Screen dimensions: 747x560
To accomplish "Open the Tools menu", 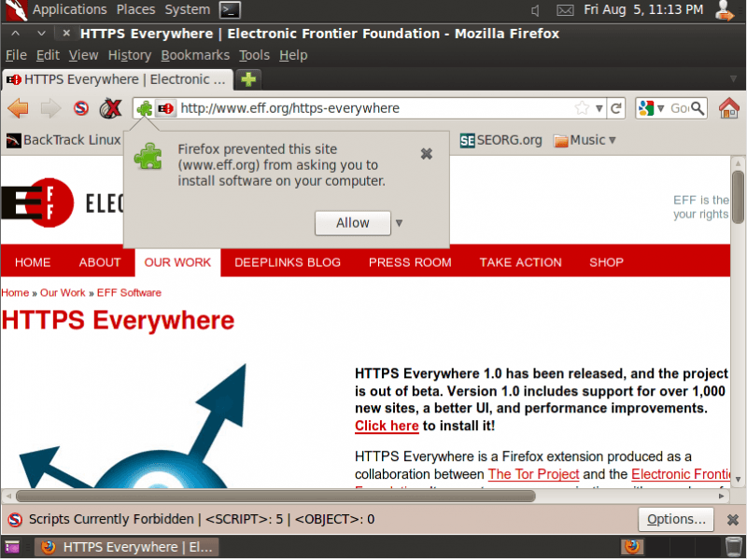I will tap(254, 55).
